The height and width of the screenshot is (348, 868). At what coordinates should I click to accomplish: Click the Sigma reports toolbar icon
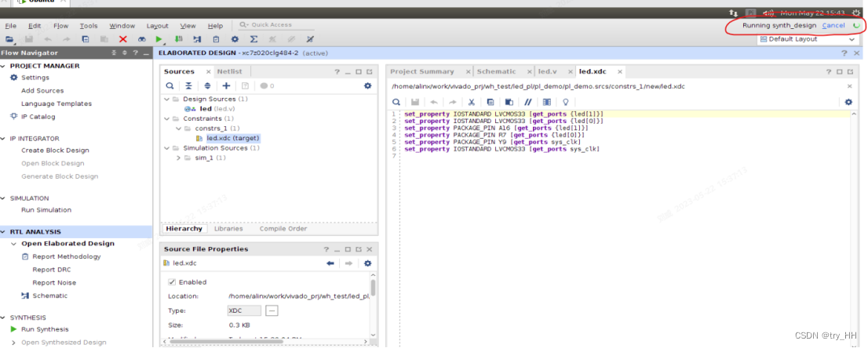[x=253, y=39]
